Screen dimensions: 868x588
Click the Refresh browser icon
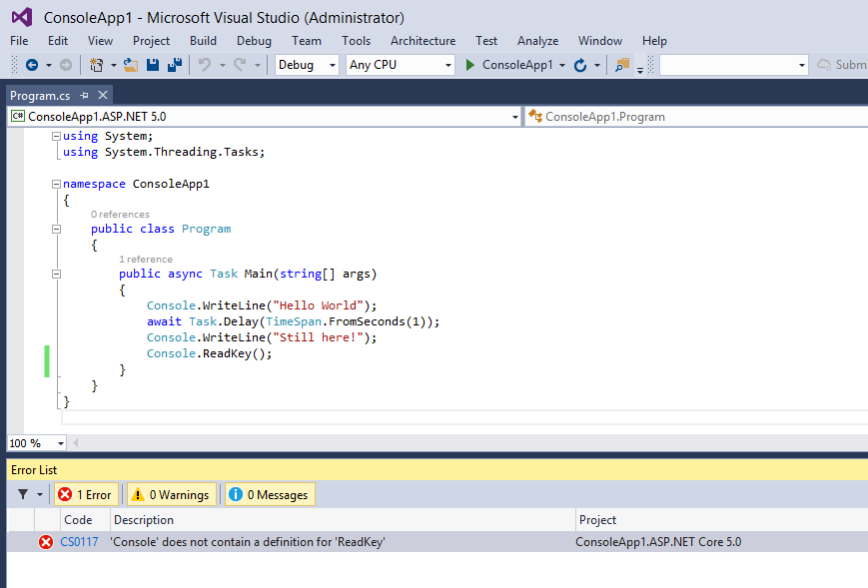[x=580, y=65]
